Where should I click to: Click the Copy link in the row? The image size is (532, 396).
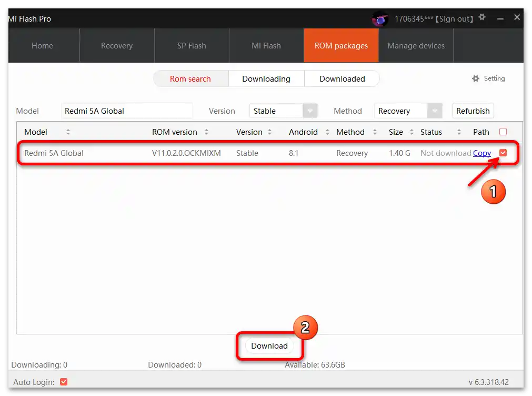click(x=482, y=153)
